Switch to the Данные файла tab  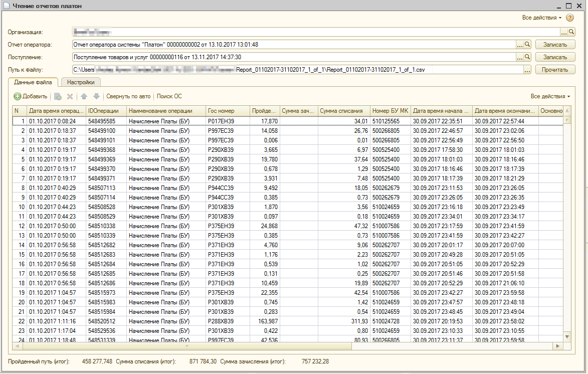[33, 82]
